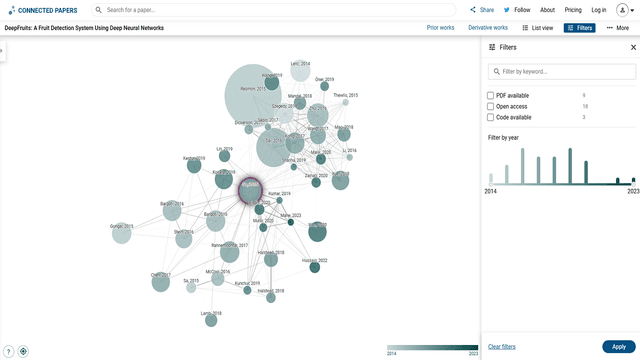
Task: Click the help question mark icon
Action: click(x=9, y=351)
